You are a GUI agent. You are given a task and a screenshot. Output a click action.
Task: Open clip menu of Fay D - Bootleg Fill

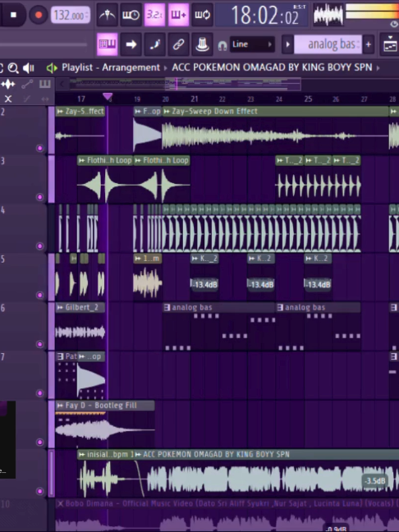coord(60,406)
